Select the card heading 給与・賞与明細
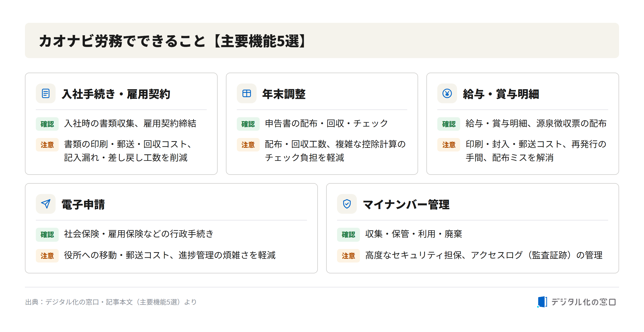 pyautogui.click(x=501, y=94)
